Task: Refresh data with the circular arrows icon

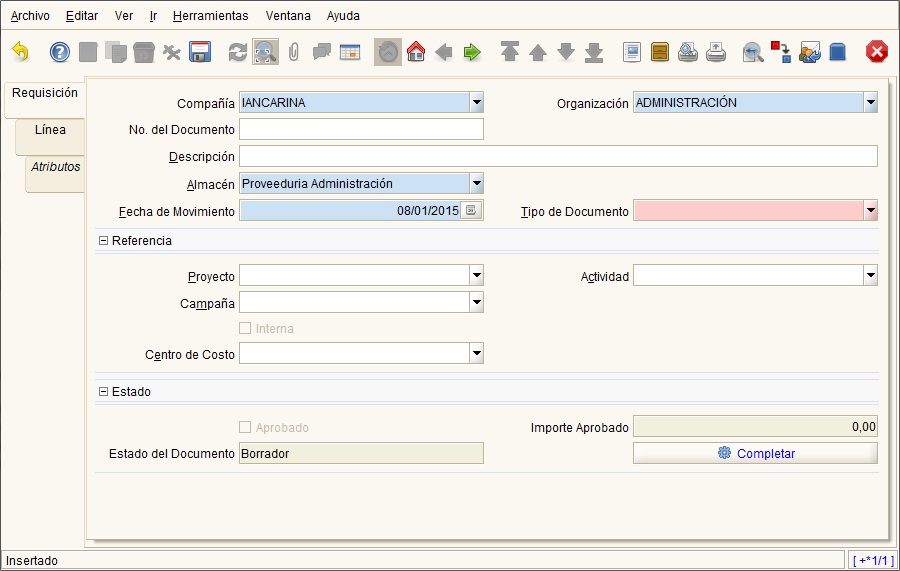Action: coord(238,52)
